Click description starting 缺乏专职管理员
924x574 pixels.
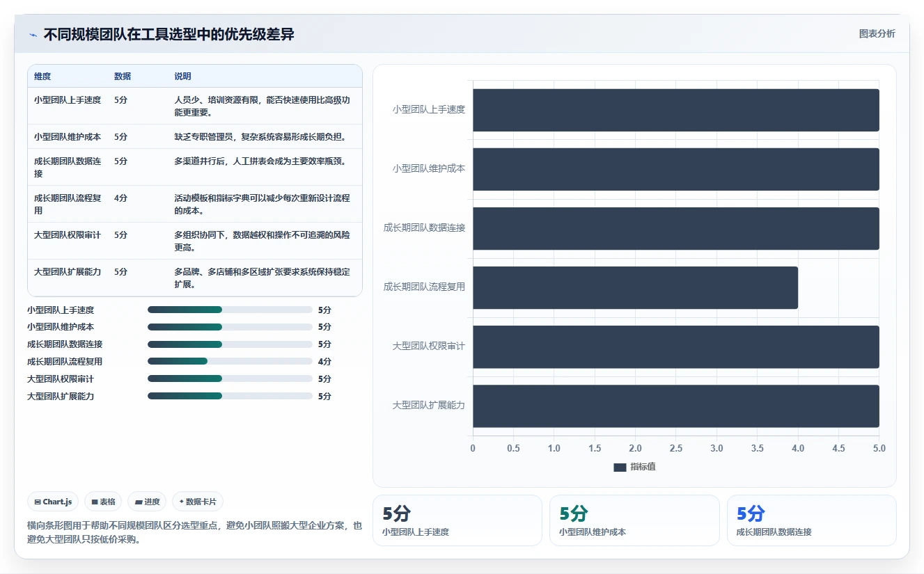[260, 137]
